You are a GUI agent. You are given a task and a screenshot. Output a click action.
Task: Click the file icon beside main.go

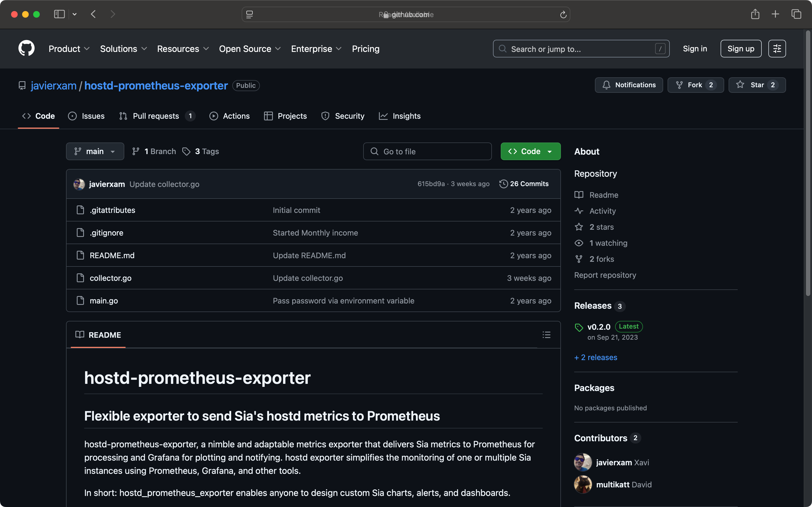pos(80,300)
